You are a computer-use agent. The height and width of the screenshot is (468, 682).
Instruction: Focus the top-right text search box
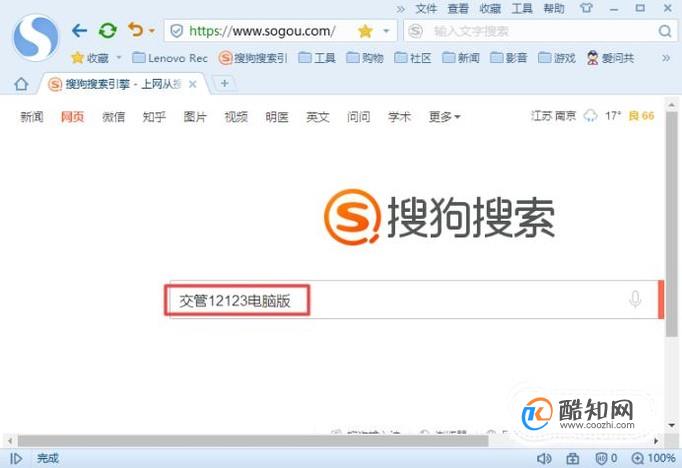(x=539, y=31)
